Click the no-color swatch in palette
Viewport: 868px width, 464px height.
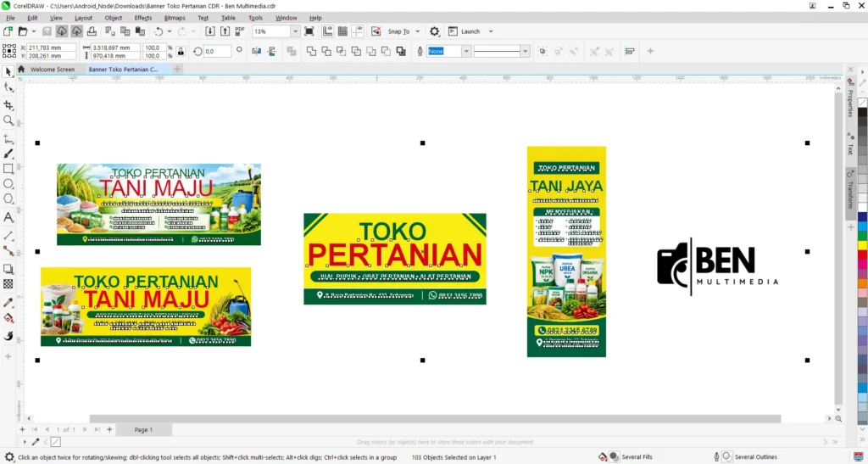pos(862,103)
